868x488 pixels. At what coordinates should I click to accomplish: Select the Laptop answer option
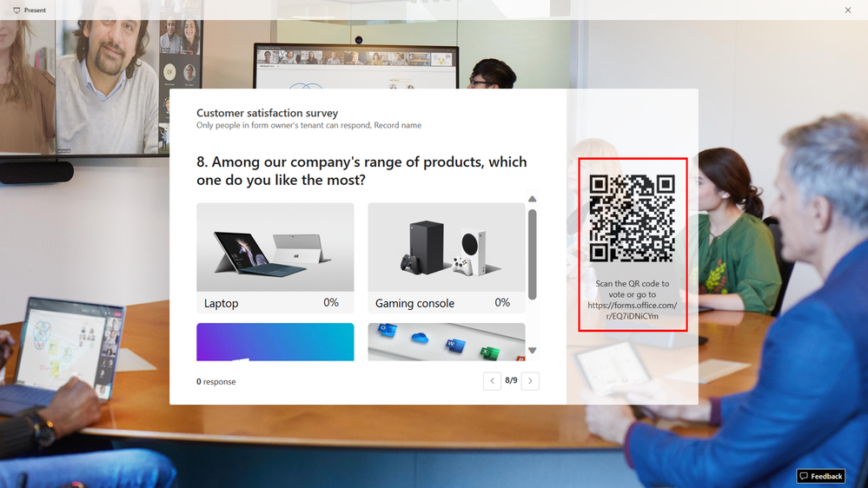click(275, 258)
